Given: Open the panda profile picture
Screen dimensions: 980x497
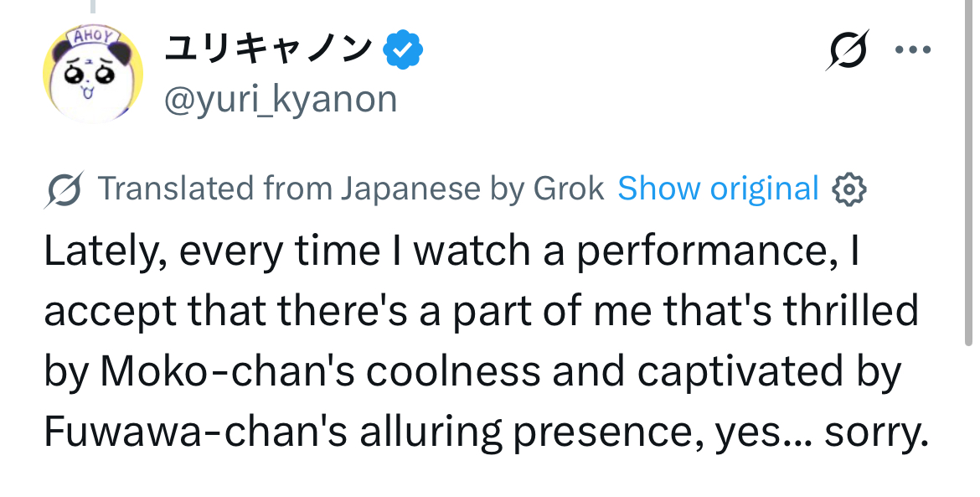Looking at the screenshot, I should [92, 74].
